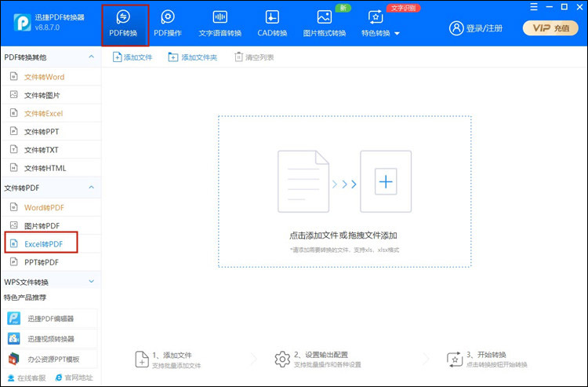This screenshot has width=588, height=387.
Task: Collapse the 文件转PDF section
Action: [91, 188]
